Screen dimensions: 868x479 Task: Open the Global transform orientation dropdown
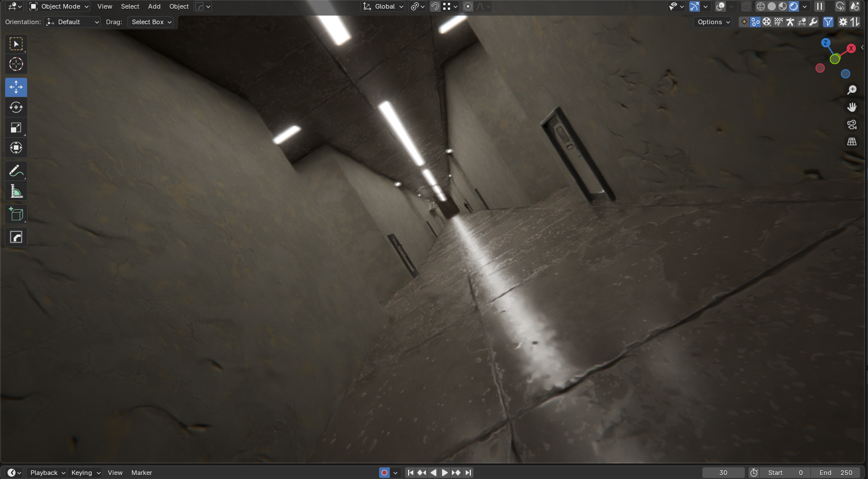point(382,6)
